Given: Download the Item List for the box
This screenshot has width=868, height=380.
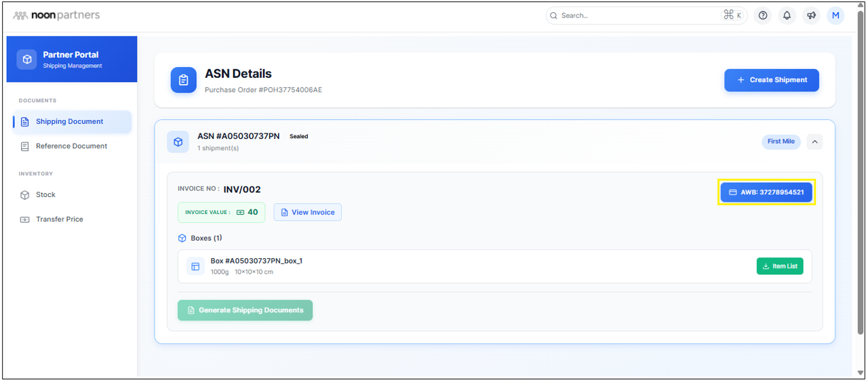Looking at the screenshot, I should [x=780, y=266].
